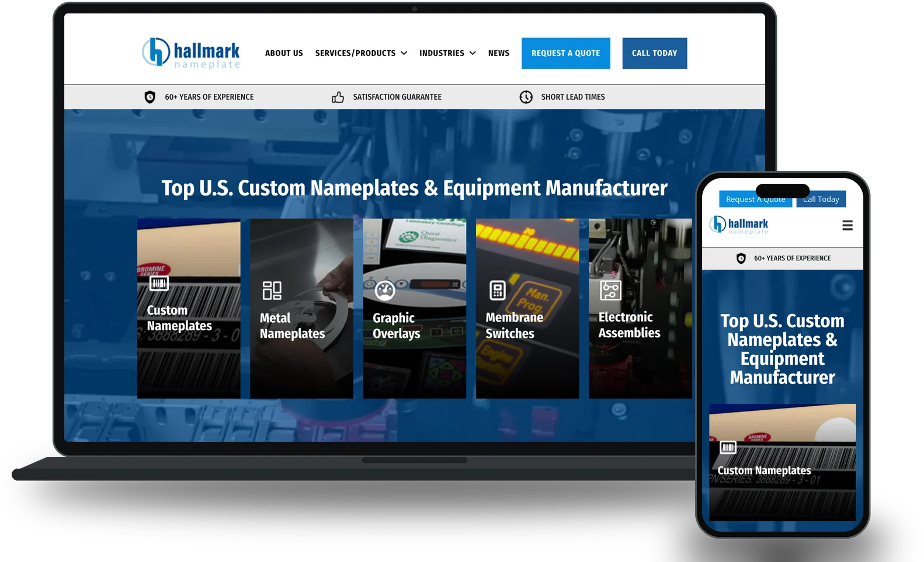Click the 'SATISFACTION GUARANTEE' text
Screen dimensions: 924x562
click(397, 97)
